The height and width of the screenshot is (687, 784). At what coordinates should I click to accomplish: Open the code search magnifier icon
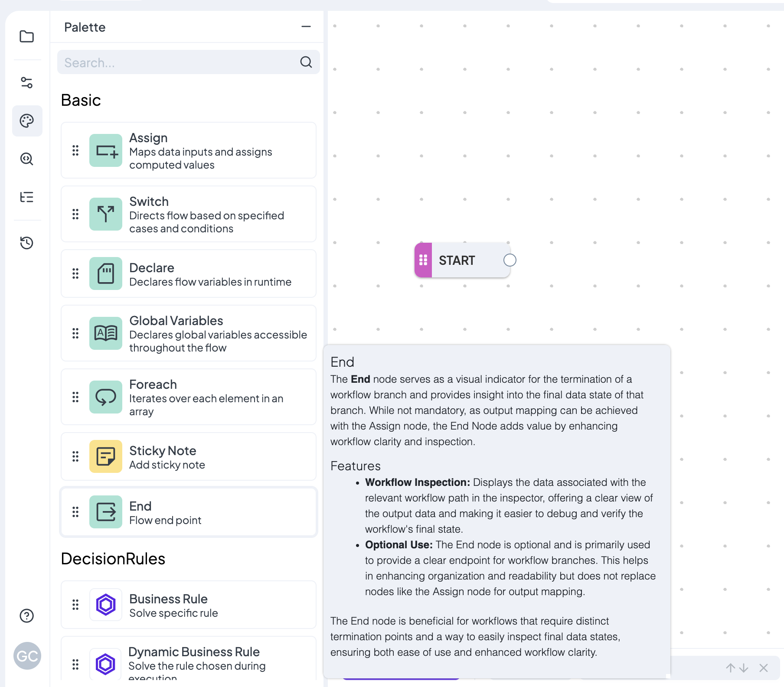[27, 159]
